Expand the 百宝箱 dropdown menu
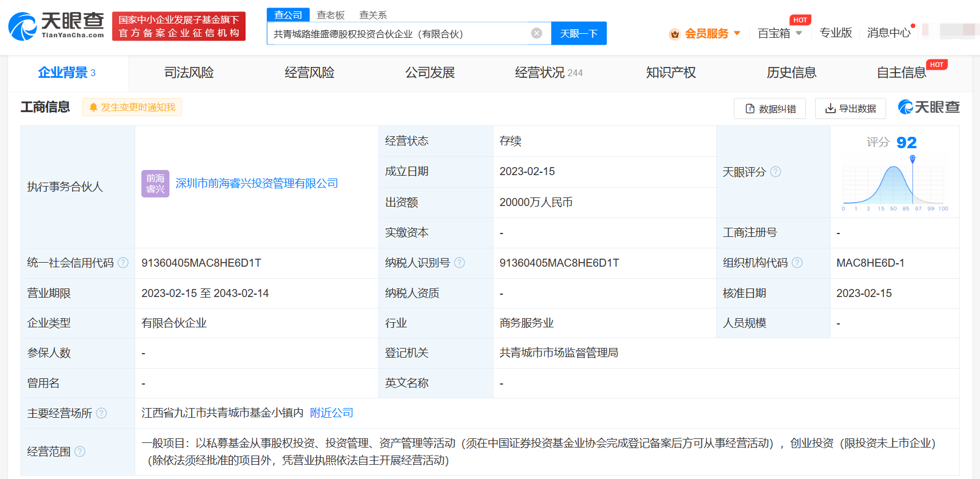The height and width of the screenshot is (479, 980). pos(780,33)
